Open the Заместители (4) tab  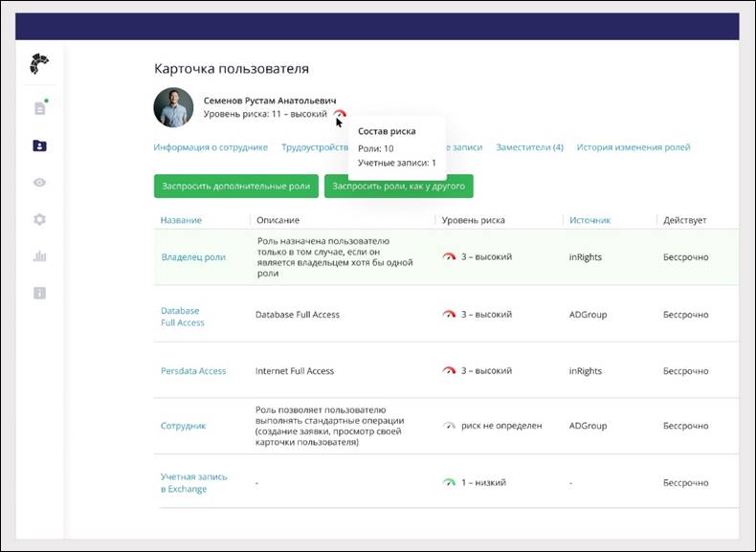pyautogui.click(x=529, y=147)
